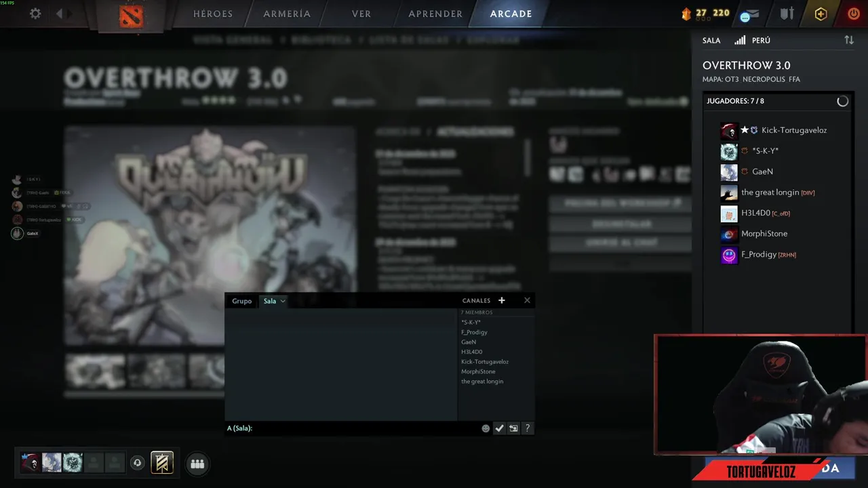This screenshot has height=488, width=868.
Task: Click the pop-out chat window icon
Action: coord(513,428)
